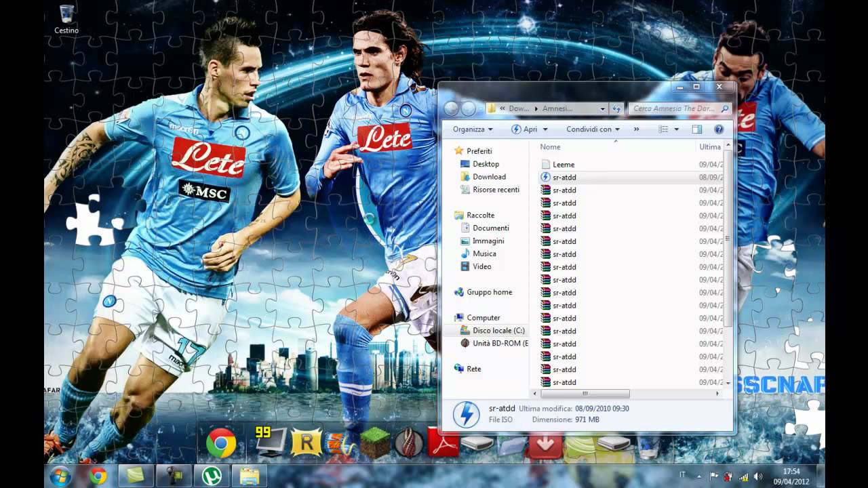The width and height of the screenshot is (868, 488).
Task: Open Download in navigation pane
Action: point(489,177)
